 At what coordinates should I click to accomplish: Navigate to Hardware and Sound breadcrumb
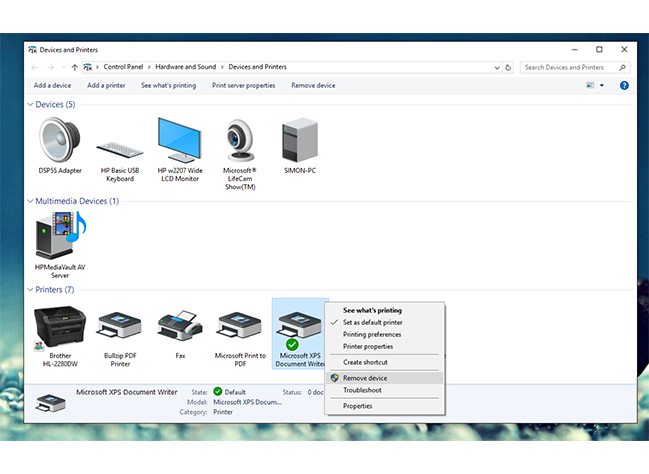point(185,67)
